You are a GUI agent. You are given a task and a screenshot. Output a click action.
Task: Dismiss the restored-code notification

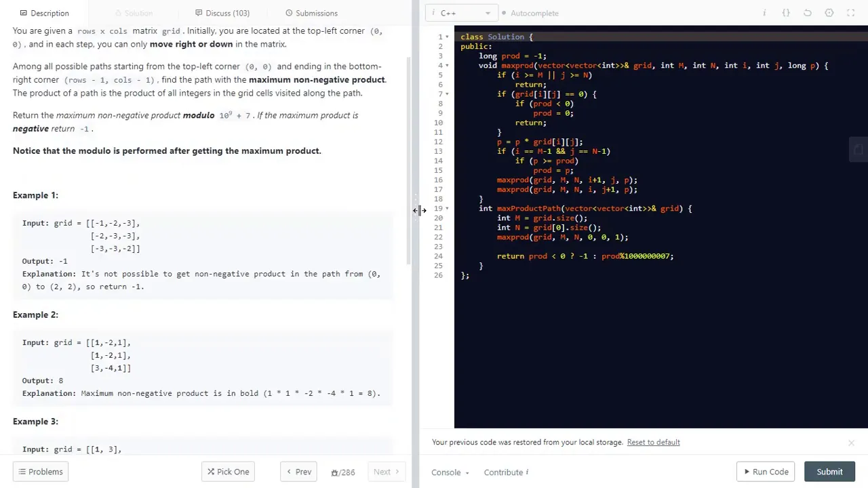pyautogui.click(x=851, y=443)
